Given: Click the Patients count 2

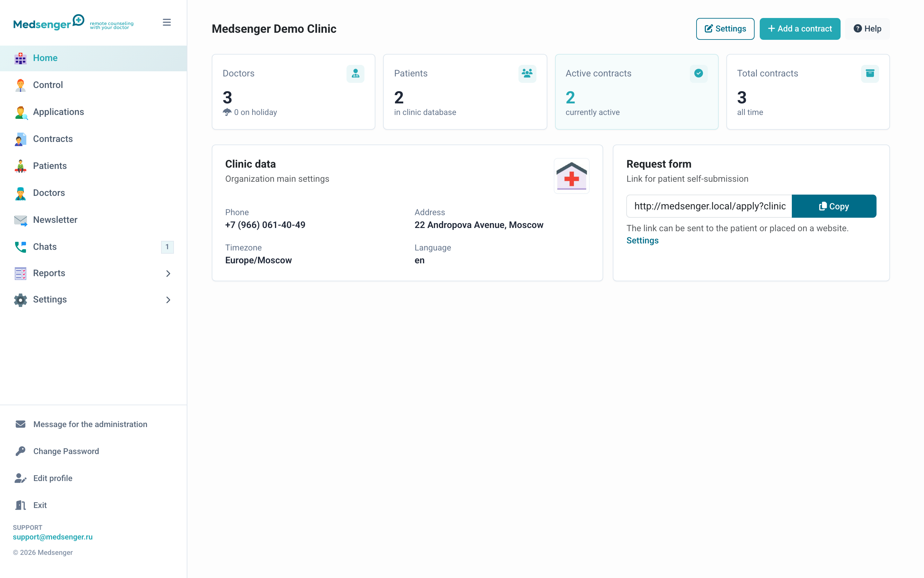Looking at the screenshot, I should (398, 98).
